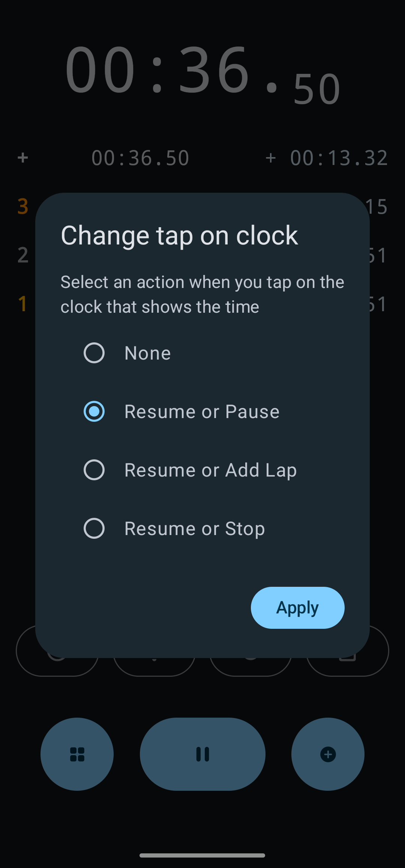The height and width of the screenshot is (868, 405).
Task: Tap the plus sign left of total time
Action: pos(23,158)
